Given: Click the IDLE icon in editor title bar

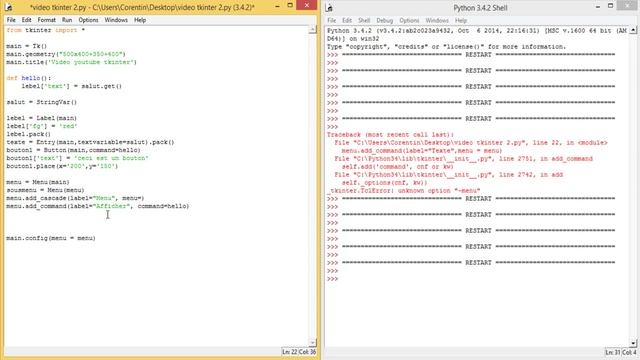Looking at the screenshot, I should pos(9,7).
